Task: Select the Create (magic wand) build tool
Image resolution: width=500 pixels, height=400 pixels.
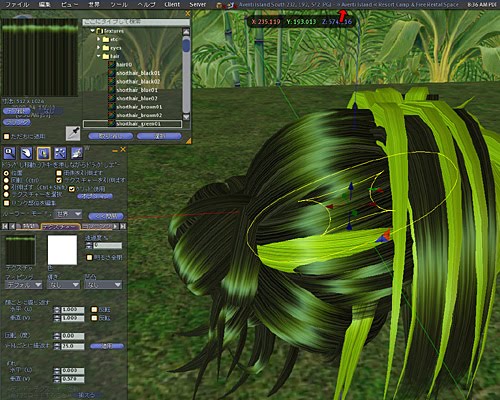Action: 60,153
